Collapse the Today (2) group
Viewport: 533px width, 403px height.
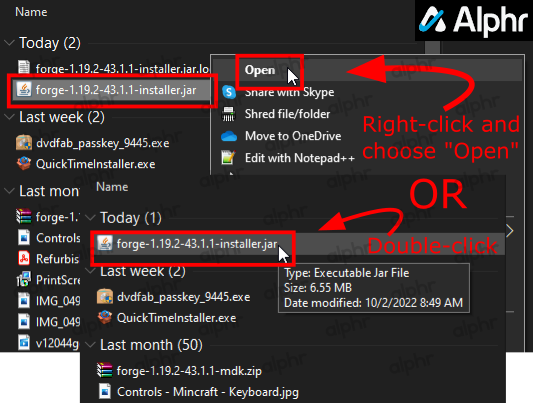coord(9,43)
